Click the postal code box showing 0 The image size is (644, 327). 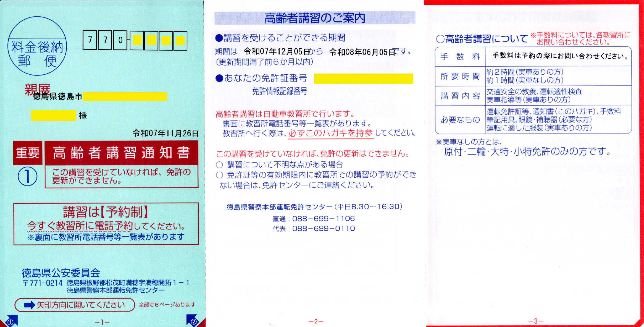[x=120, y=40]
